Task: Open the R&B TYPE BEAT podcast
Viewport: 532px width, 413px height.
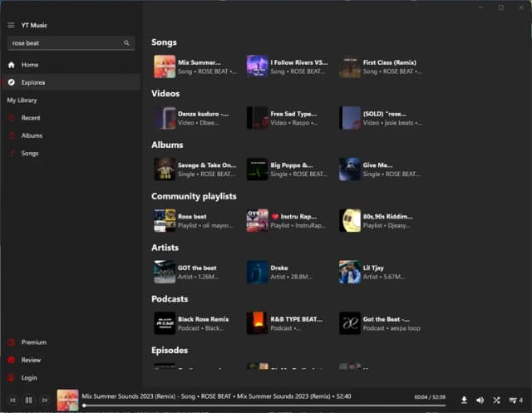Action: coord(288,323)
